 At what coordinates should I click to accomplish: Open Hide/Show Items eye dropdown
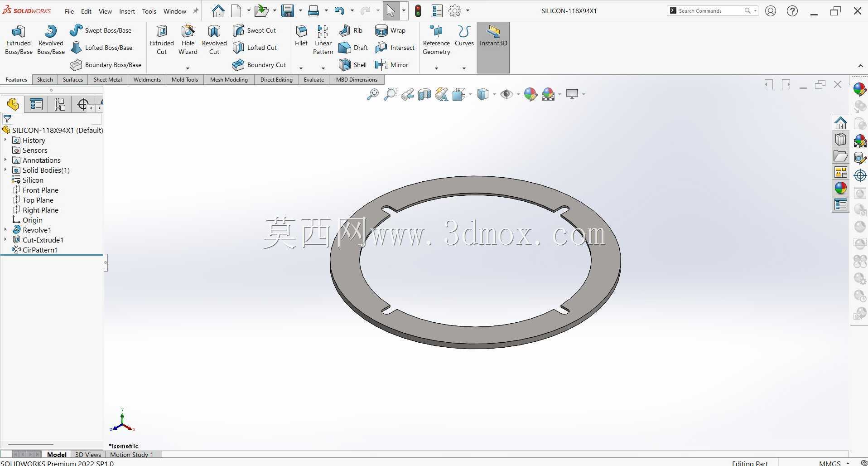pos(518,94)
